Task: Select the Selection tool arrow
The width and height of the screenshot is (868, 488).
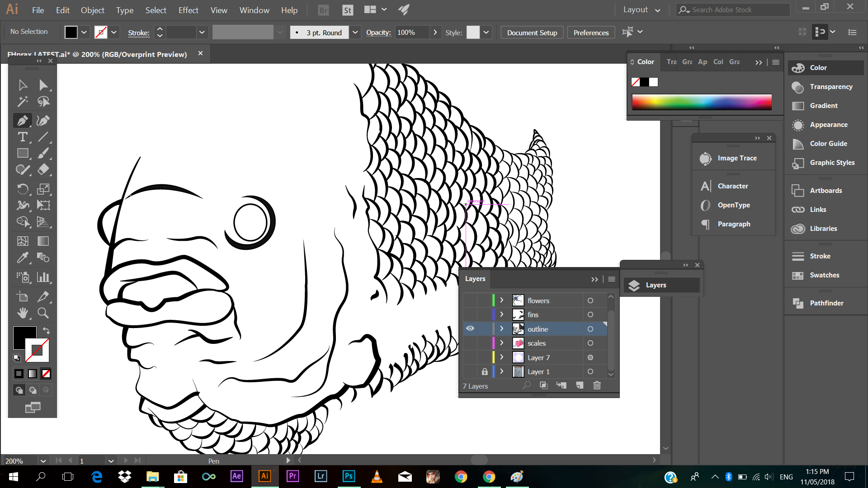Action: click(x=23, y=85)
